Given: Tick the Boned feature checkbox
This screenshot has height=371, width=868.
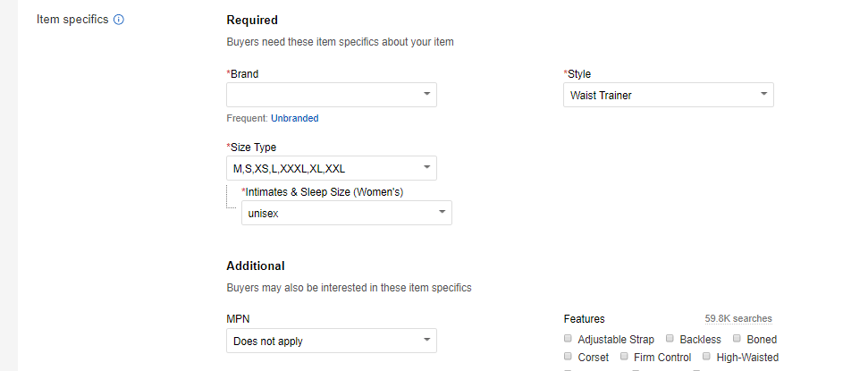Looking at the screenshot, I should (737, 338).
